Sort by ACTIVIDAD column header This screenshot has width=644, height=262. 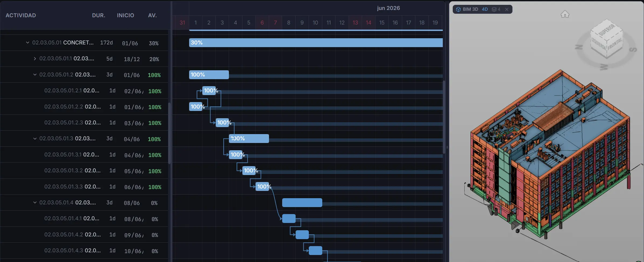[x=21, y=15]
